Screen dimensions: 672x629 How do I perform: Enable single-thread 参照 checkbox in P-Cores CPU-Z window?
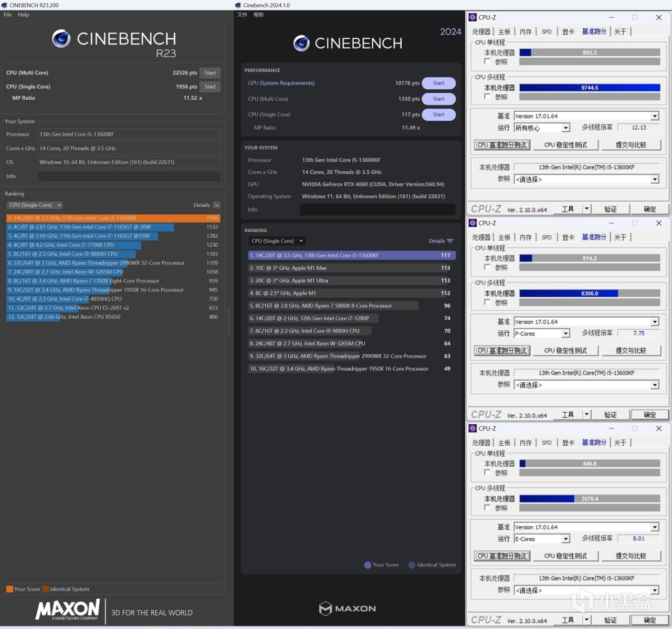(x=487, y=267)
